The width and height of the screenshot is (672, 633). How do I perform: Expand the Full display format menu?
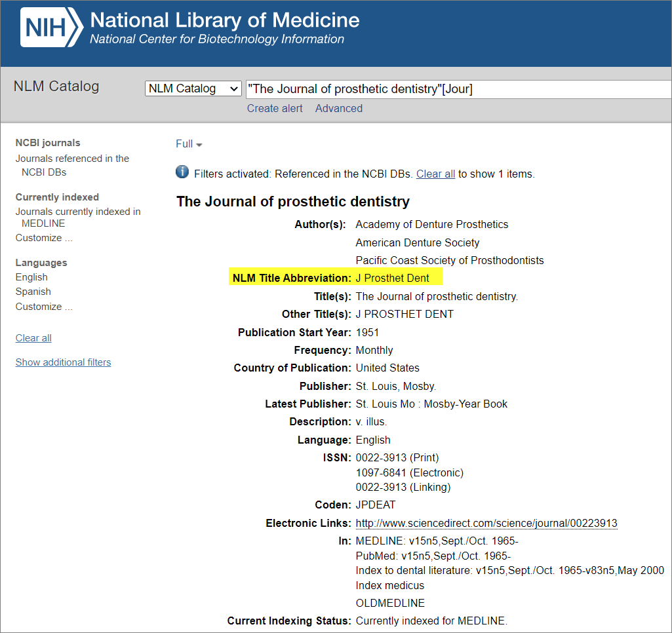tap(189, 144)
